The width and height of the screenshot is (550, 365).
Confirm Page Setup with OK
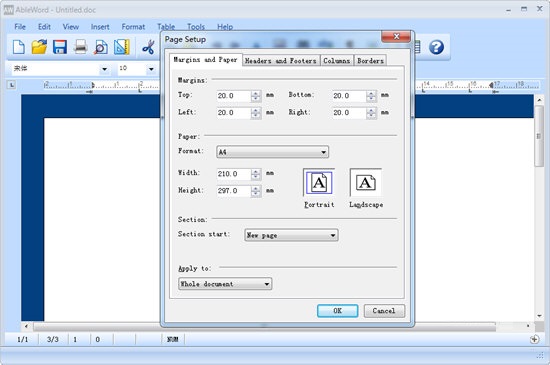tap(337, 311)
